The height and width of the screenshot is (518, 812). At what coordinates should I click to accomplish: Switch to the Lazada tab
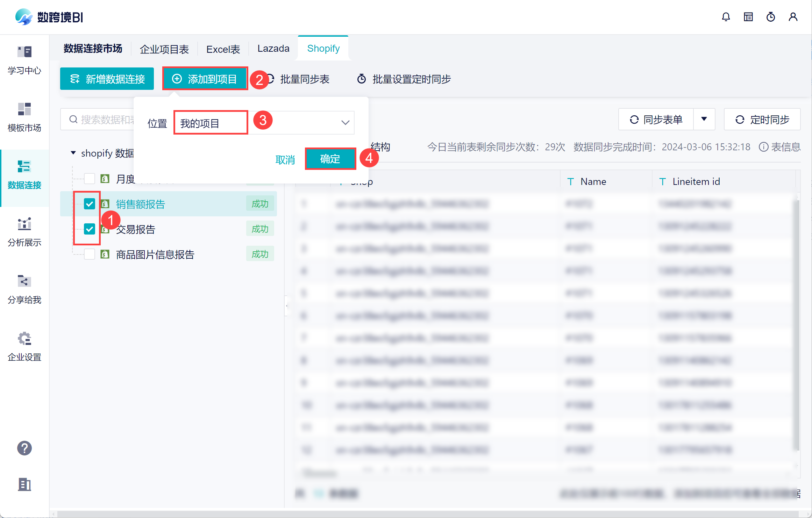tap(273, 49)
